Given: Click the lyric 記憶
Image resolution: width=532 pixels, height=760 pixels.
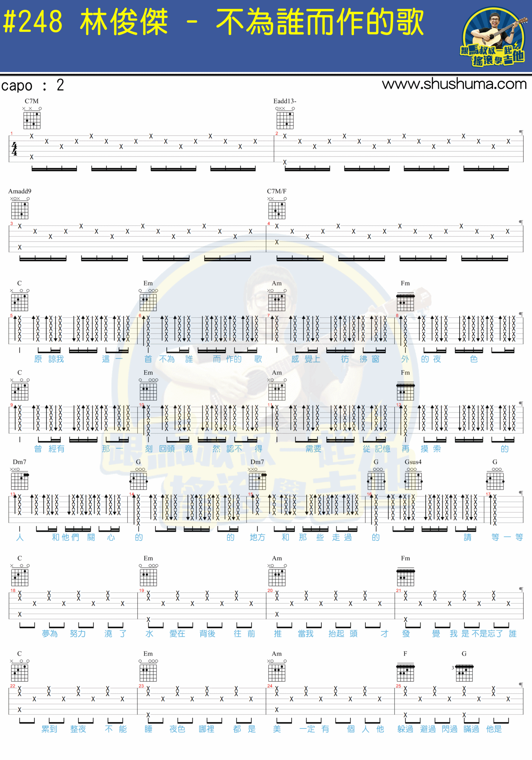Looking at the screenshot, I should 383,449.
